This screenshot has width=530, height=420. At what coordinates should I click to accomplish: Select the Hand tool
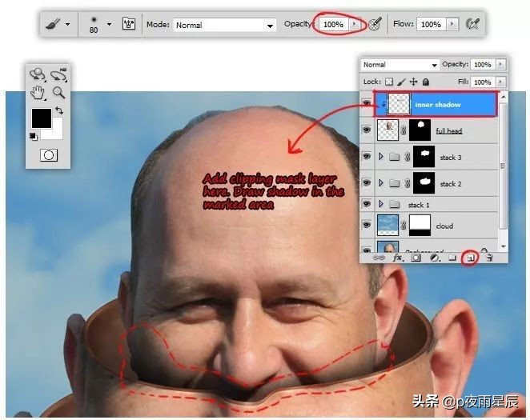click(x=38, y=93)
